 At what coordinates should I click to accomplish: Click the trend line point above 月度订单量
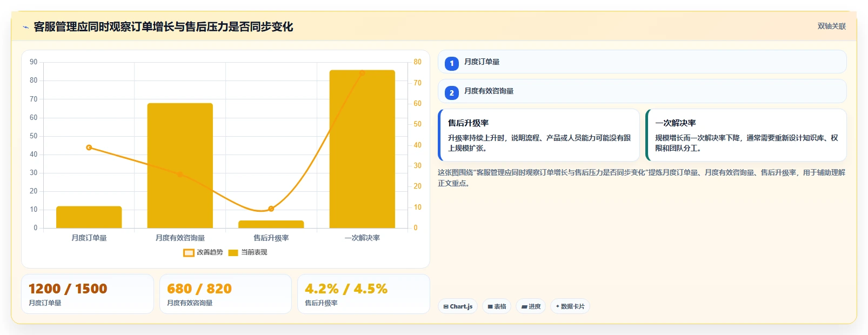tap(89, 148)
